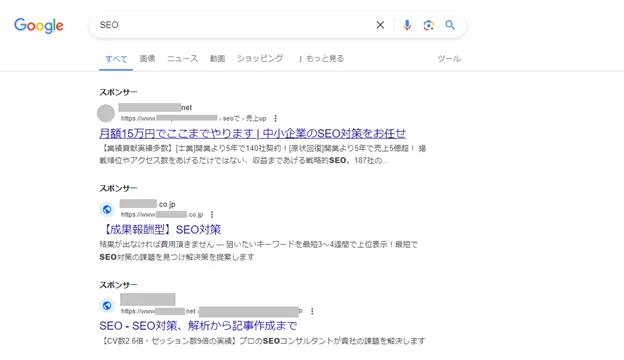Open three-dot menu beside the seoで 売上up URL
Image resolution: width=624 pixels, height=360 pixels.
pyautogui.click(x=275, y=119)
